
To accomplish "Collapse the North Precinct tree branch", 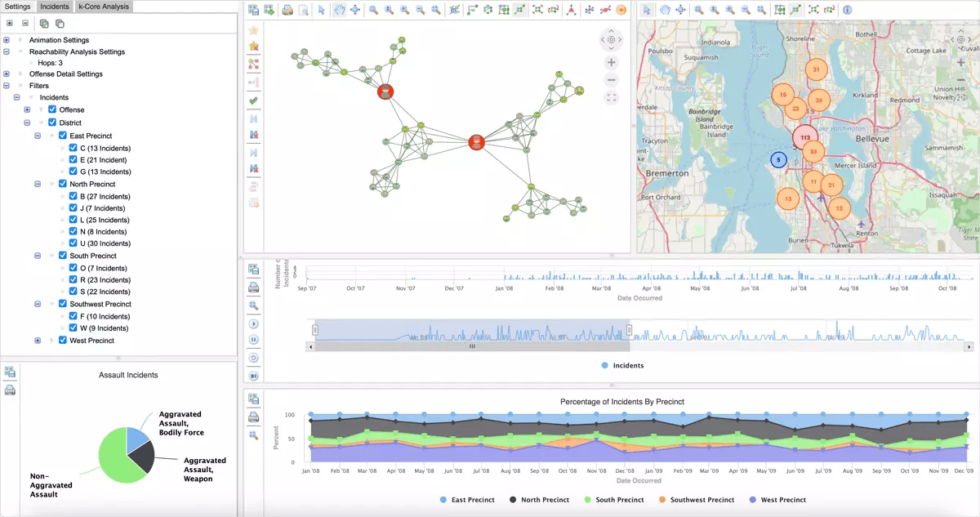I will point(38,183).
